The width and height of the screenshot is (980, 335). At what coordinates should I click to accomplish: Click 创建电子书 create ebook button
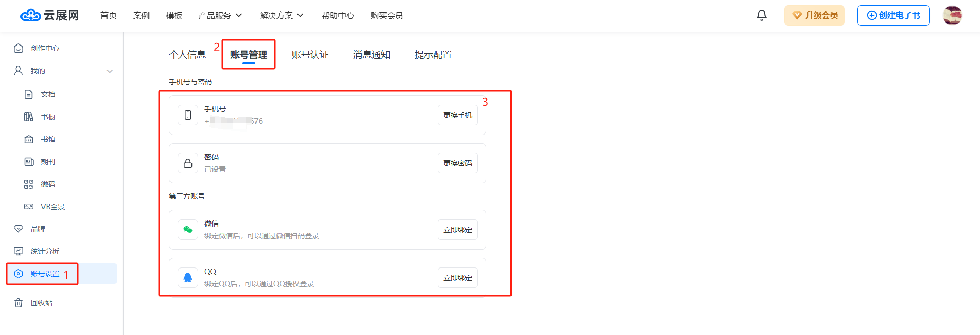pyautogui.click(x=893, y=15)
